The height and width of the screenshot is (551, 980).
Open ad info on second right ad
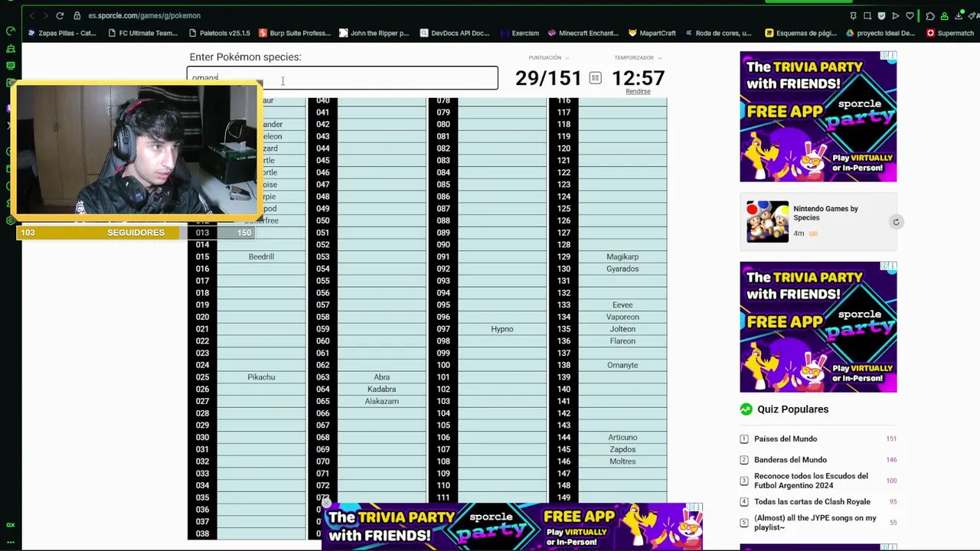click(884, 266)
